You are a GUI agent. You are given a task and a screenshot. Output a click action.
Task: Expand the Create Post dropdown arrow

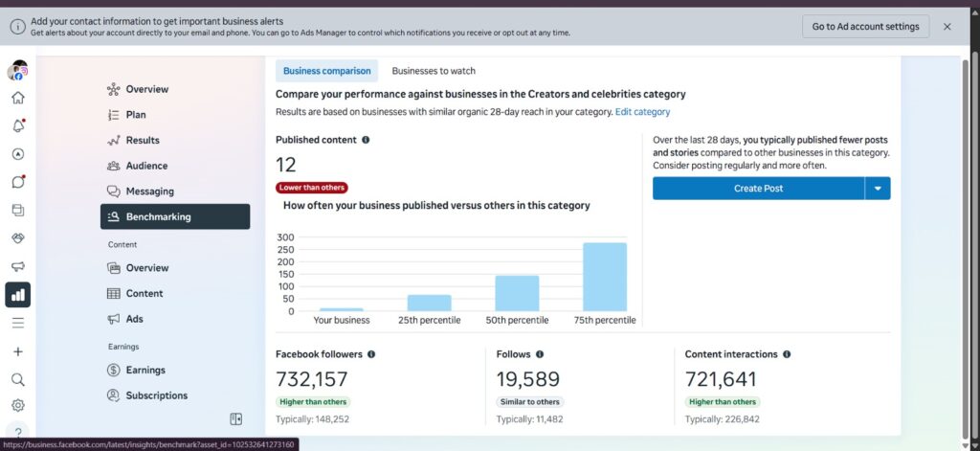coord(879,189)
